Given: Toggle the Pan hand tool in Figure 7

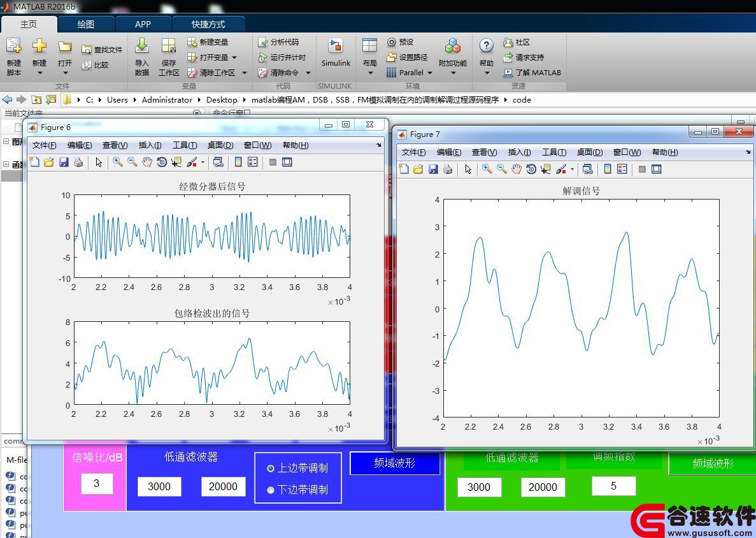Looking at the screenshot, I should coord(517,169).
